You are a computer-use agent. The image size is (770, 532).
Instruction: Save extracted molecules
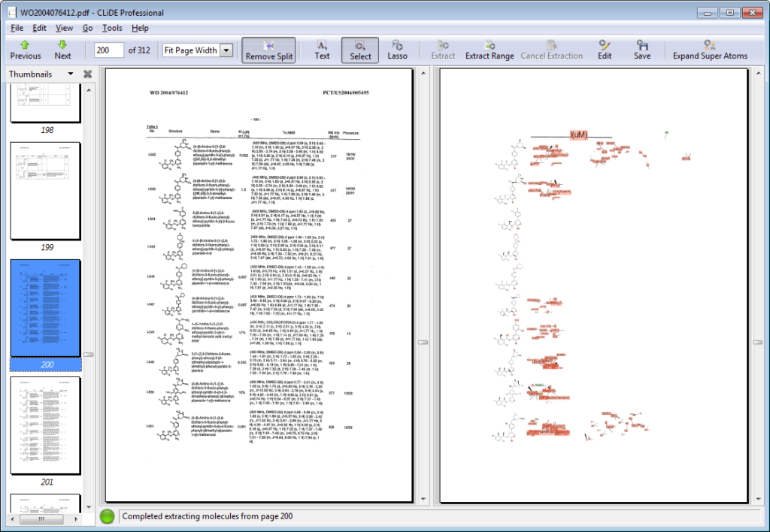641,50
